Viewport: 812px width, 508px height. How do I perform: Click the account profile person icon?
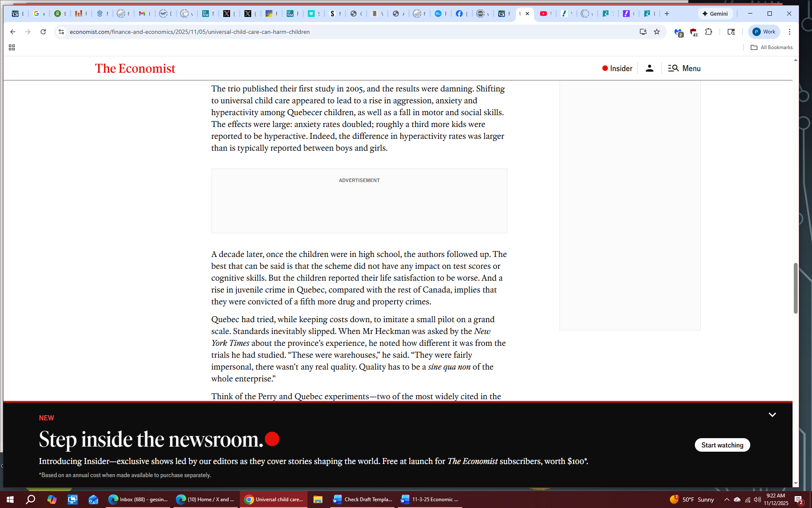pyautogui.click(x=649, y=68)
